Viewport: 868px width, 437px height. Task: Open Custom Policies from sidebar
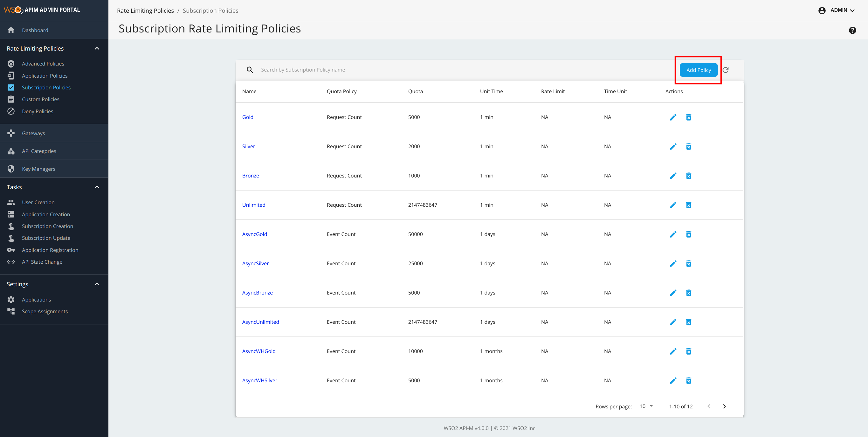(40, 99)
